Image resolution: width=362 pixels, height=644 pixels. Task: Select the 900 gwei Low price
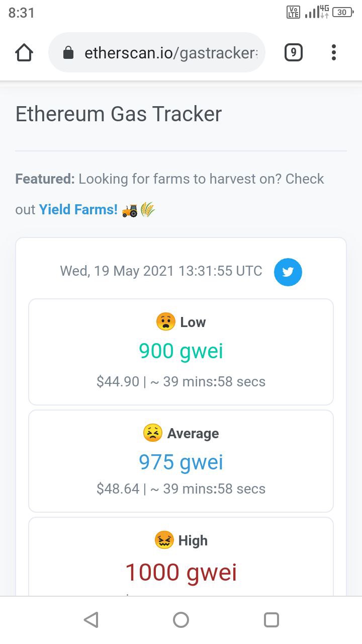click(x=181, y=351)
